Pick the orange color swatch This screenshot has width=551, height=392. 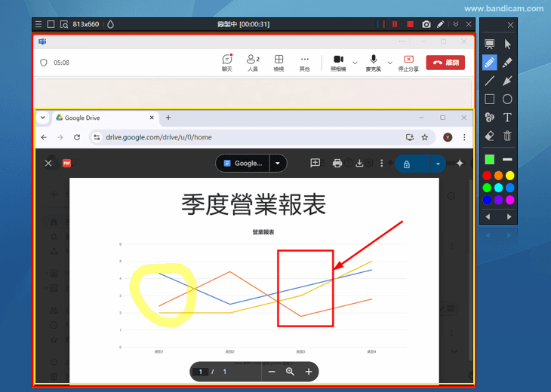498,176
